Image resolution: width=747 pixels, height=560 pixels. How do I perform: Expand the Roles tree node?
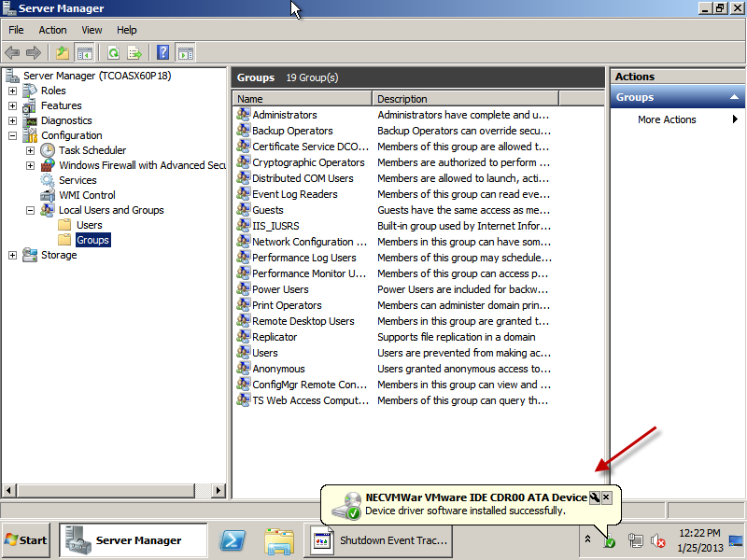pyautogui.click(x=12, y=91)
